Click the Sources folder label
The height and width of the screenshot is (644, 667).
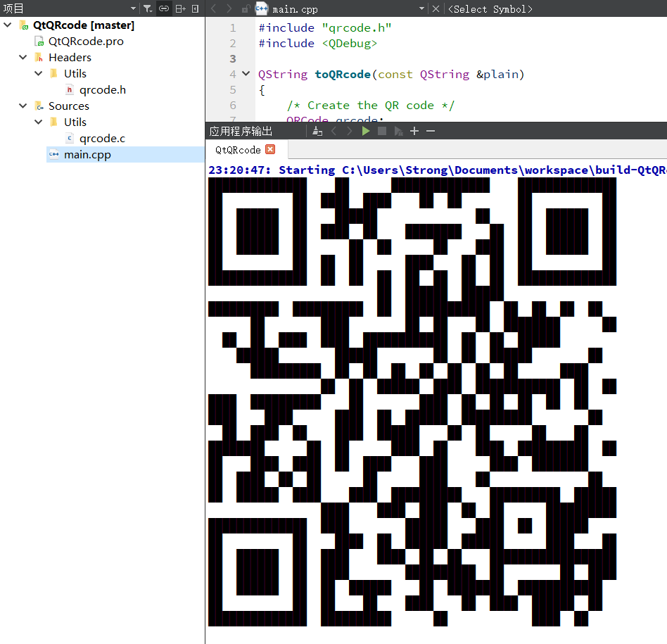[x=69, y=106]
